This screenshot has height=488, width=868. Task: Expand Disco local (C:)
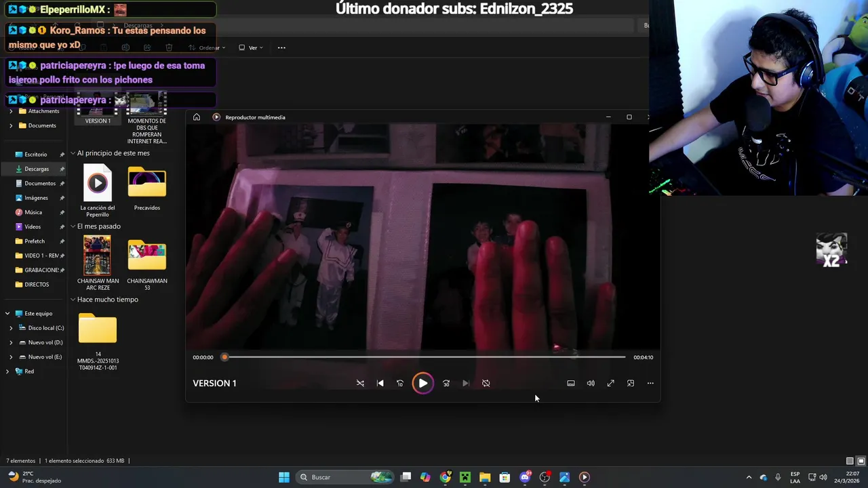[11, 328]
